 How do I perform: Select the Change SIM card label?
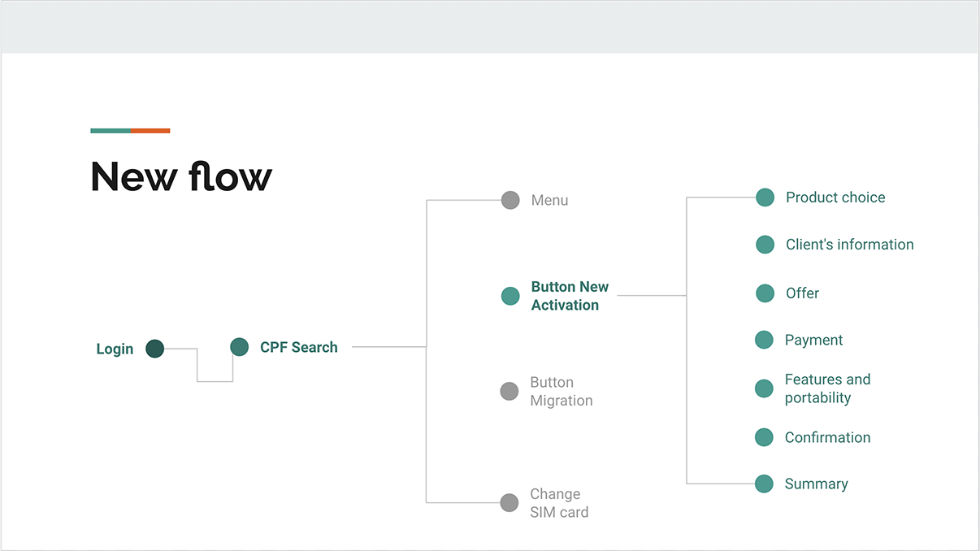tap(559, 503)
